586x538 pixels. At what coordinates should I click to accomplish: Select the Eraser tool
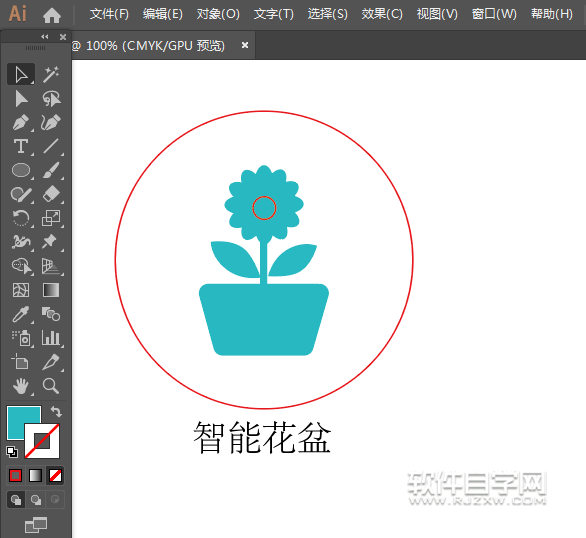(x=51, y=194)
